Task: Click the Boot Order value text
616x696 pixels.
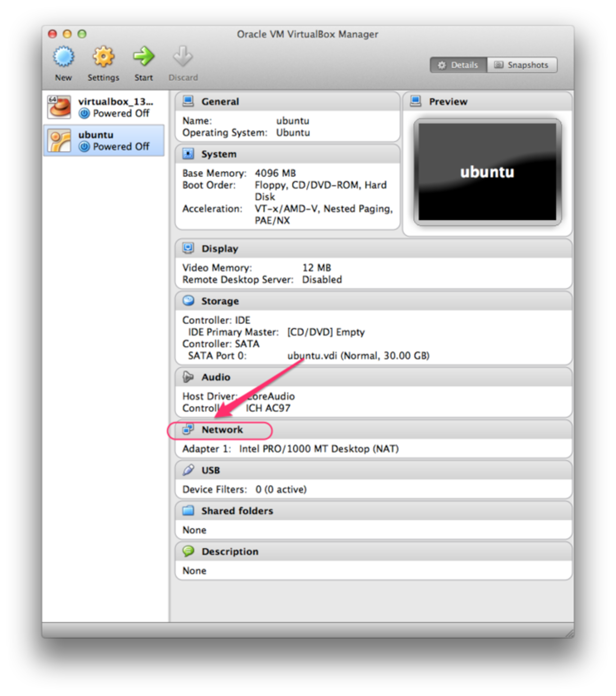Action: pyautogui.click(x=321, y=190)
